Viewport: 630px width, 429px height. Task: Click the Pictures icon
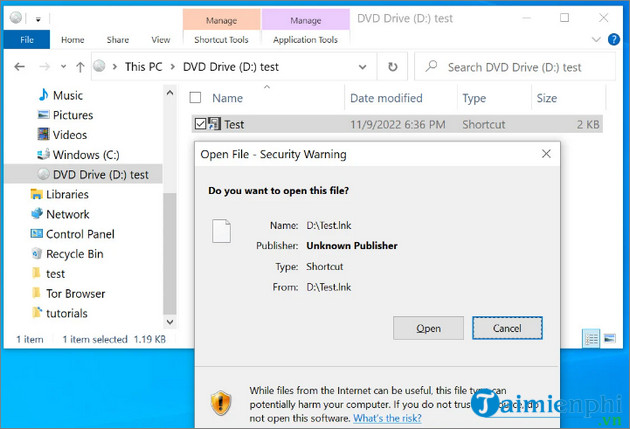click(x=43, y=114)
